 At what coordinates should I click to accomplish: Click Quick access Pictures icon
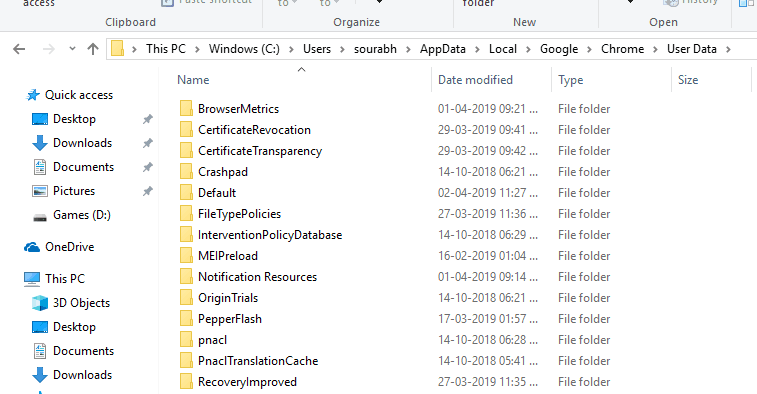point(40,191)
